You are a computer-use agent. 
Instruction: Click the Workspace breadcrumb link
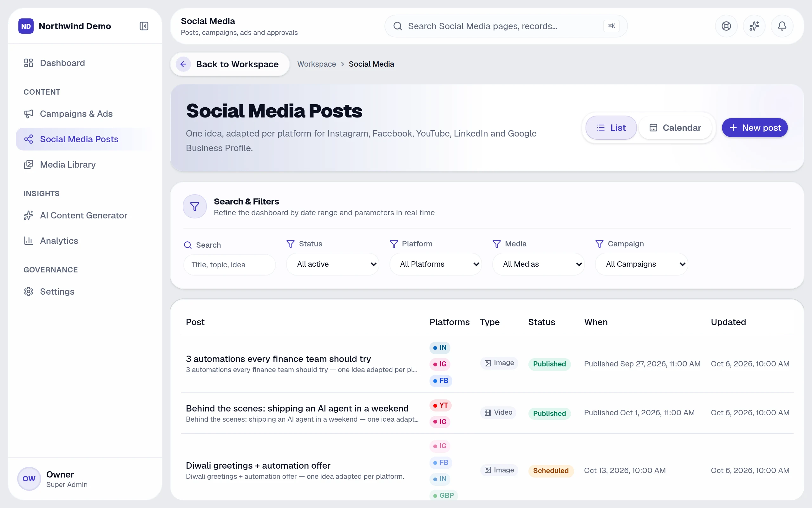(317, 64)
